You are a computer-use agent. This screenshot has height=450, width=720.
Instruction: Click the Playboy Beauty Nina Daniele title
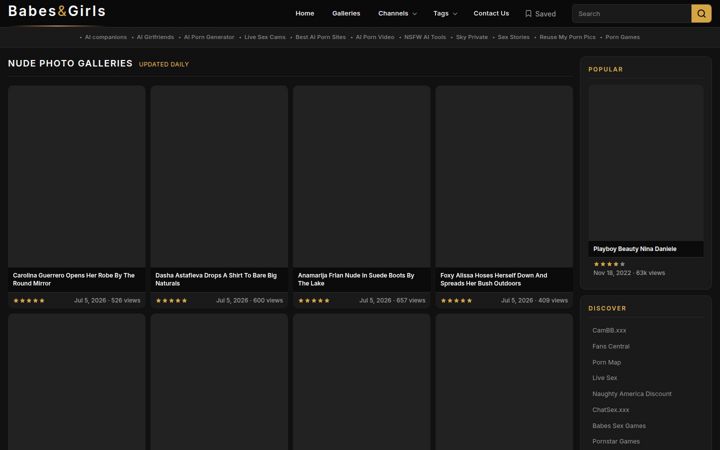pyautogui.click(x=635, y=249)
